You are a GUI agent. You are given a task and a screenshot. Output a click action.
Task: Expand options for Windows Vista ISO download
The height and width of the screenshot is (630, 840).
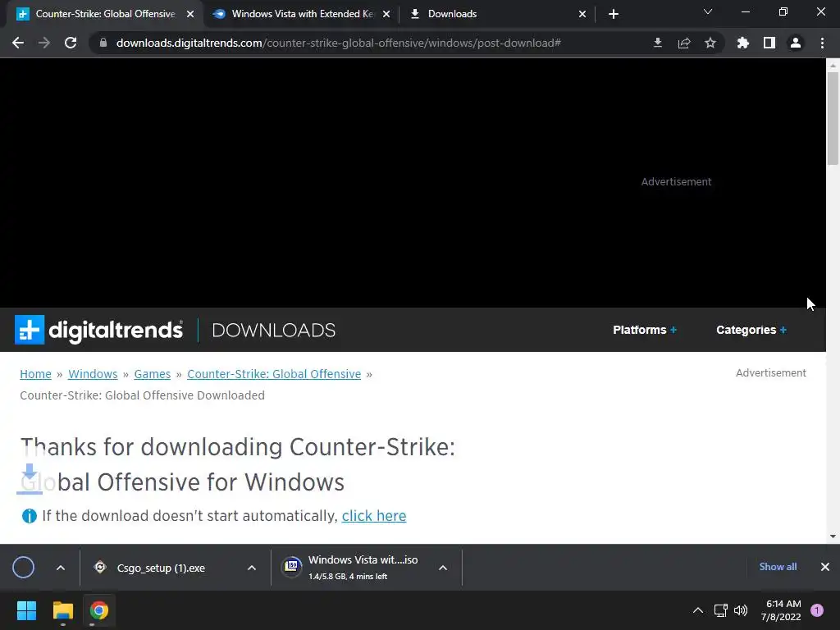[x=442, y=568]
